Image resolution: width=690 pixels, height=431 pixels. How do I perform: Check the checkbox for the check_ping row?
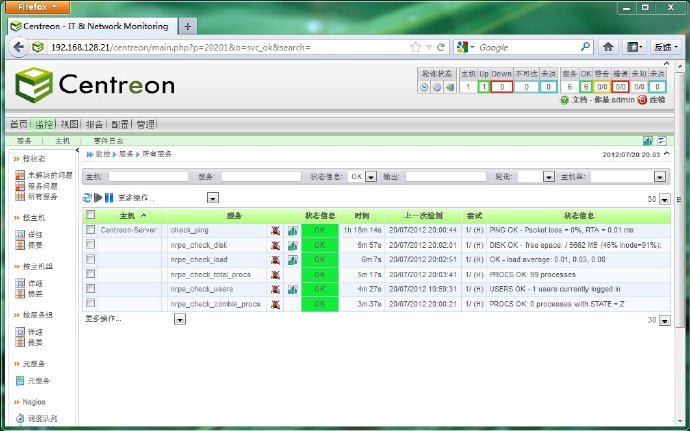(90, 229)
